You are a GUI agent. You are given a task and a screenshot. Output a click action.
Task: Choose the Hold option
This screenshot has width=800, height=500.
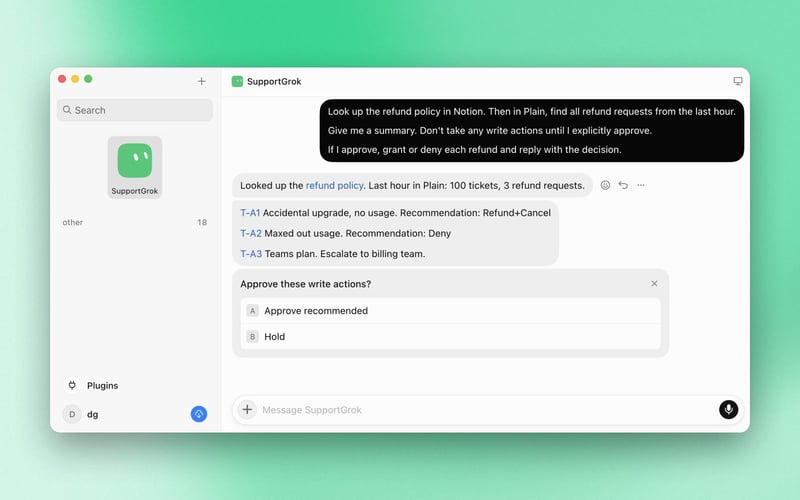point(451,337)
